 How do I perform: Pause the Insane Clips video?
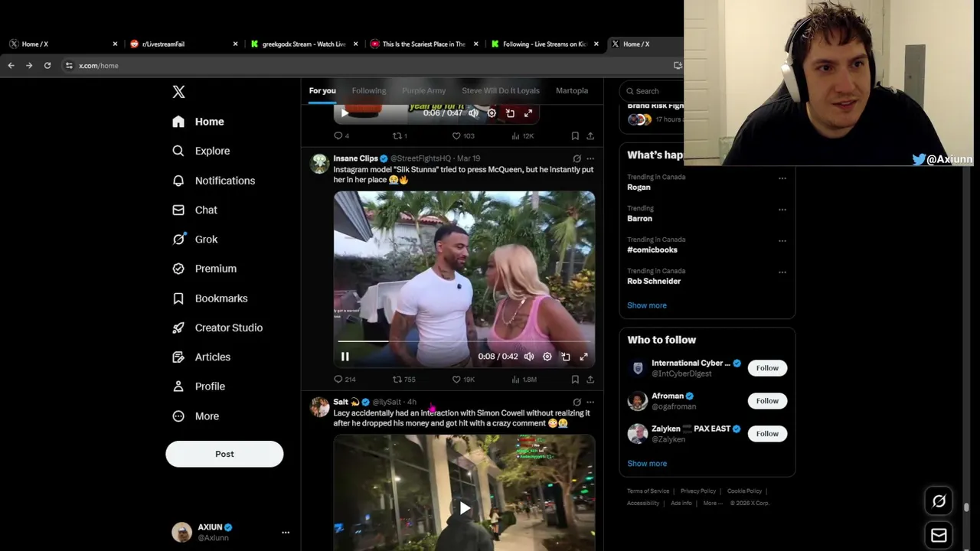click(x=345, y=357)
